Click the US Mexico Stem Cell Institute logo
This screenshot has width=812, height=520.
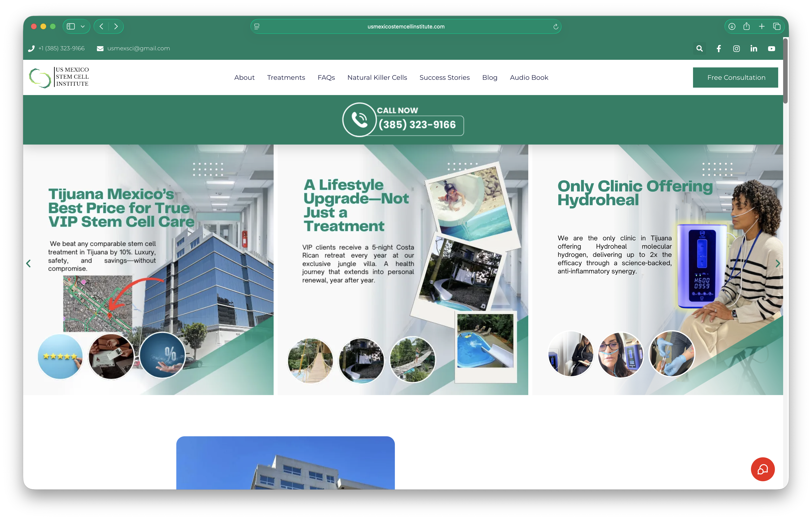point(59,77)
